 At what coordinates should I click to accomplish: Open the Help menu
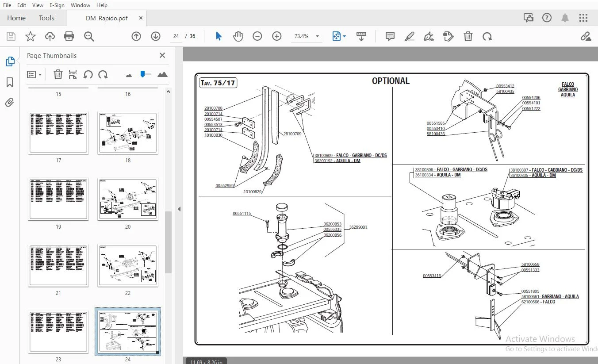[102, 5]
